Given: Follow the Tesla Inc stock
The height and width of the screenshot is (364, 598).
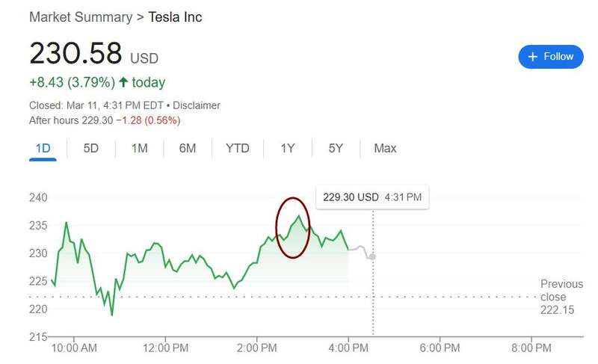Looking at the screenshot, I should pyautogui.click(x=551, y=57).
